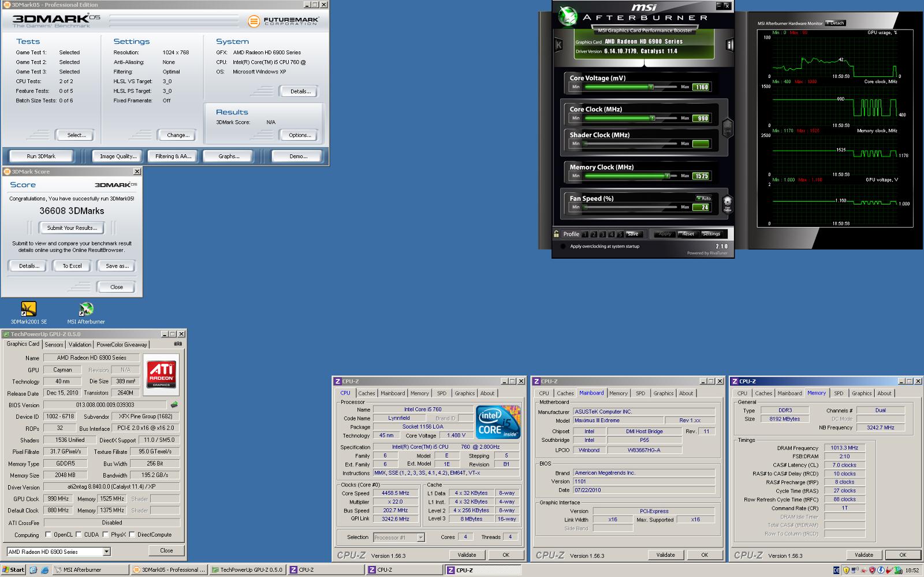Image resolution: width=924 pixels, height=577 pixels.
Task: Click Submit Your Results in the 3DMark Score window
Action: click(72, 228)
